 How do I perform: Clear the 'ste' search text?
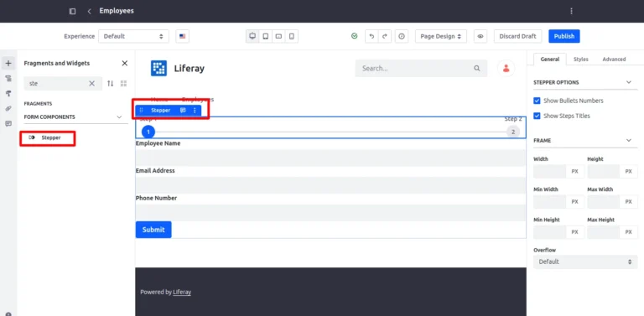tap(92, 83)
